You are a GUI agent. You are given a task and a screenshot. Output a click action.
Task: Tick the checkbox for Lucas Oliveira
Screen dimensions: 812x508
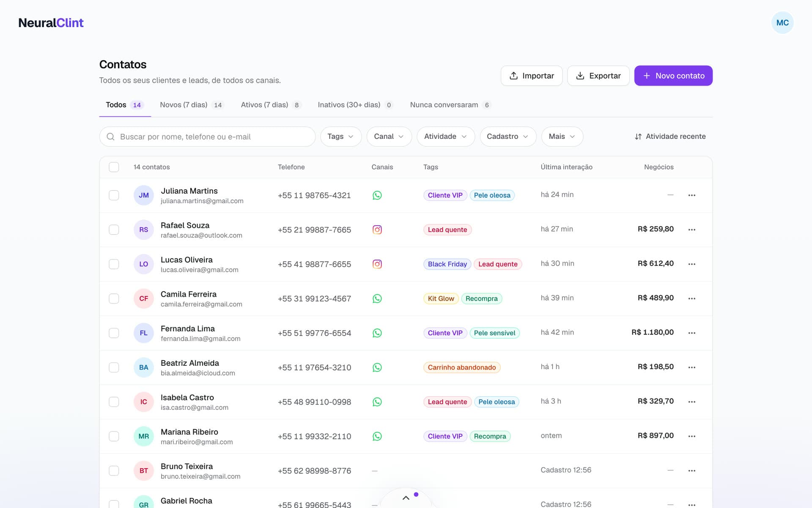coord(114,264)
